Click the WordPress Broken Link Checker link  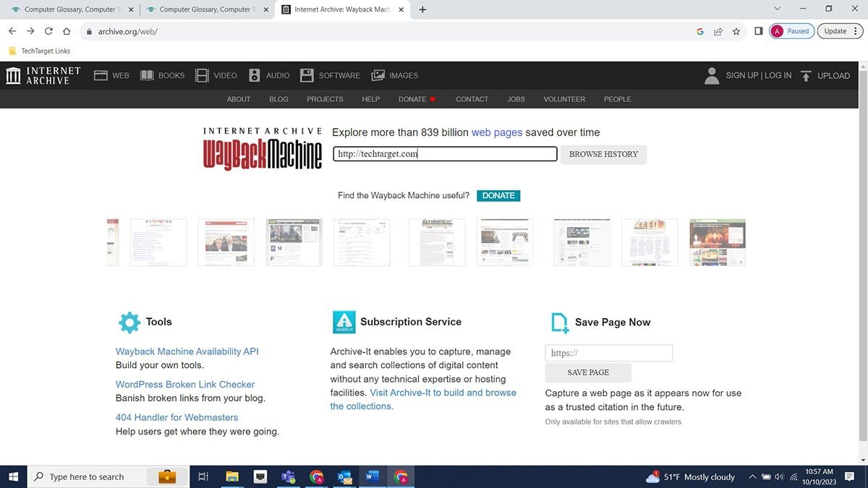tap(185, 385)
